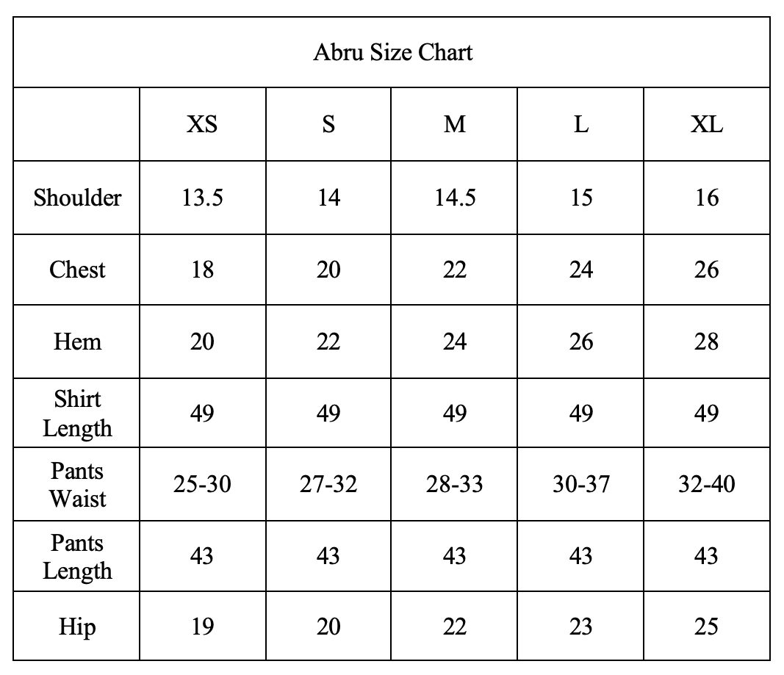The width and height of the screenshot is (784, 675).
Task: Select the Pants Waist row label
Action: click(77, 485)
